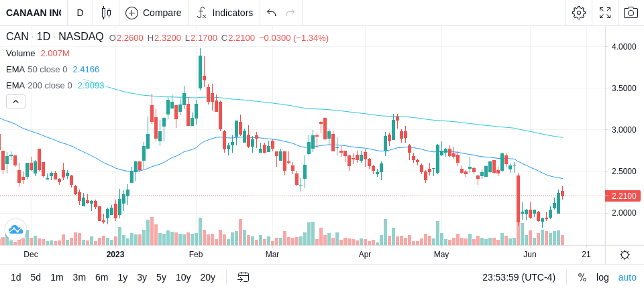Click the Volume value 2.007M
This screenshot has height=290, width=644.
coord(55,54)
